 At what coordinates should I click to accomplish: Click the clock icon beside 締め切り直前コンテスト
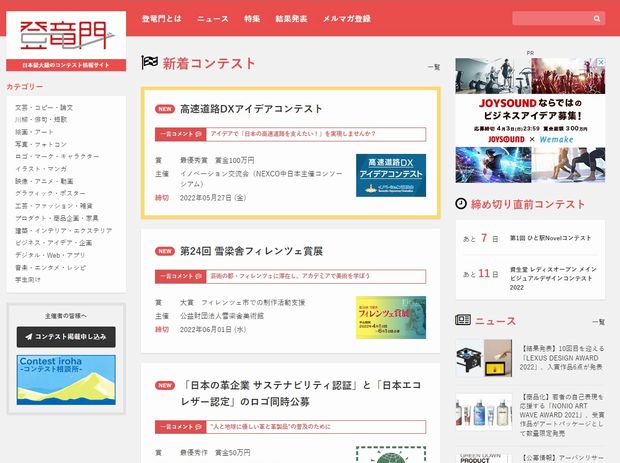coord(461,204)
